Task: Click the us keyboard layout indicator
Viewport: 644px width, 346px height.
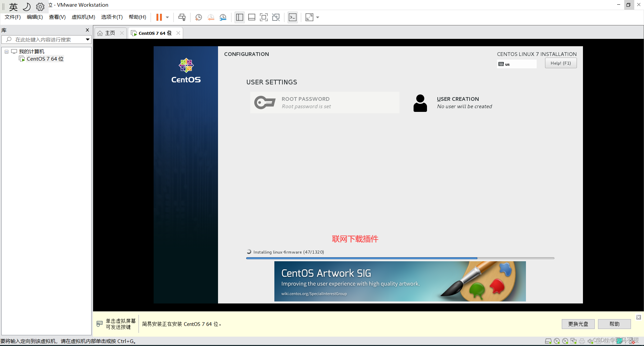Action: (x=517, y=64)
